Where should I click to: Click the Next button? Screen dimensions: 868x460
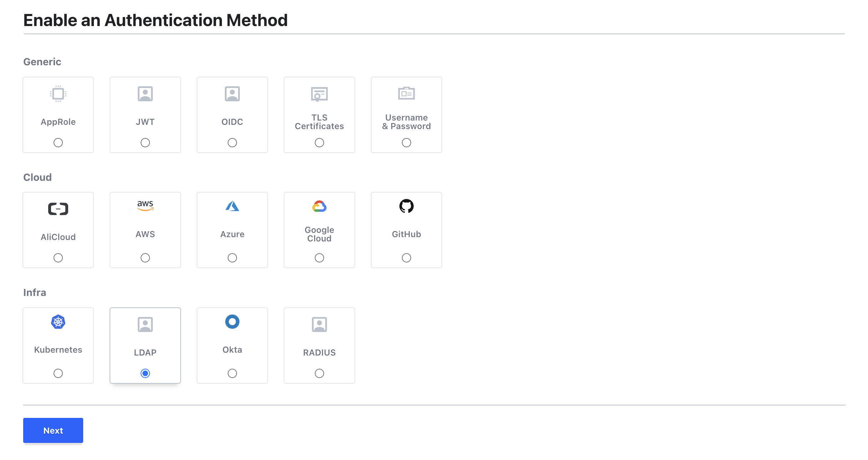click(53, 430)
